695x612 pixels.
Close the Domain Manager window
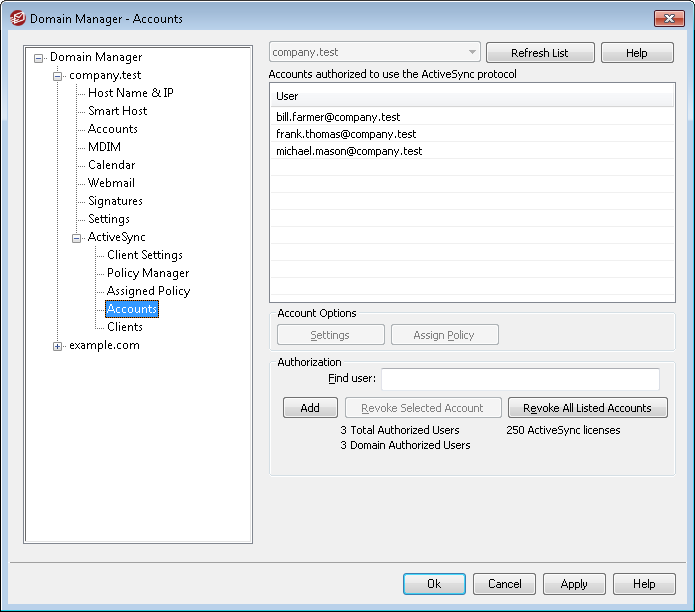click(x=669, y=19)
